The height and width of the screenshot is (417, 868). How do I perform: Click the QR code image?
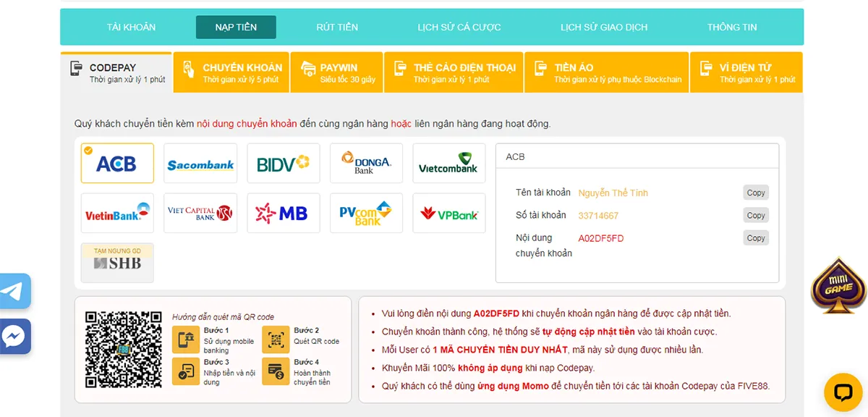tap(124, 349)
